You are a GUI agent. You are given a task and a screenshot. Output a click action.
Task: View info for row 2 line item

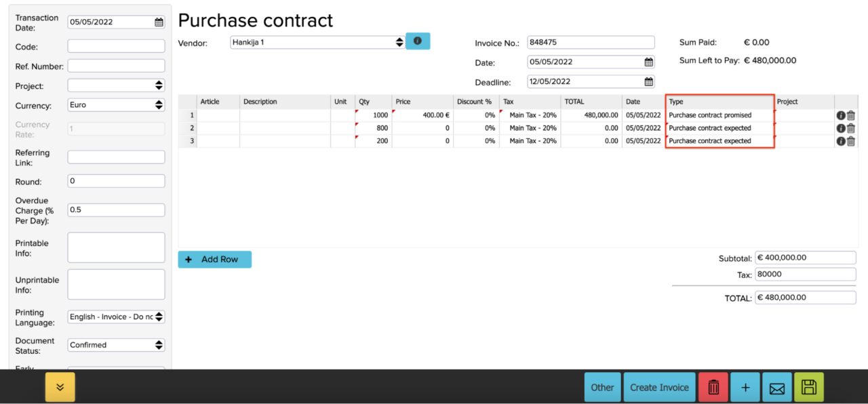pyautogui.click(x=841, y=128)
